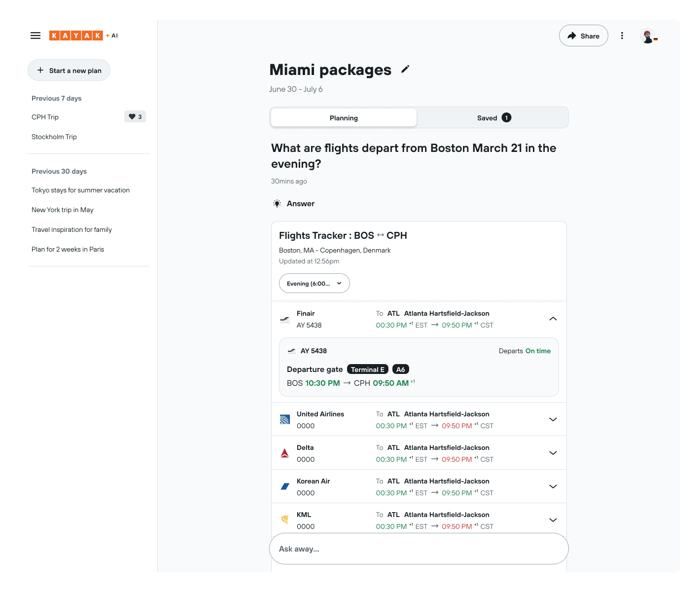This screenshot has width=700, height=592.
Task: Open the three-dot more options menu
Action: [x=622, y=36]
